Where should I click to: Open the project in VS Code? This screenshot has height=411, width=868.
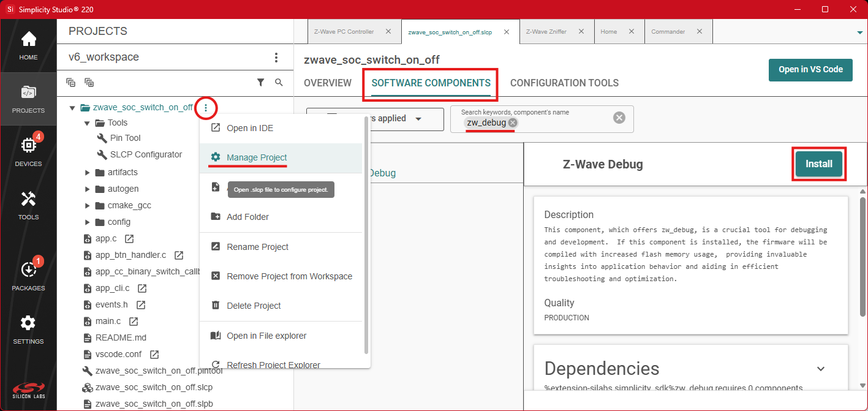coord(810,70)
